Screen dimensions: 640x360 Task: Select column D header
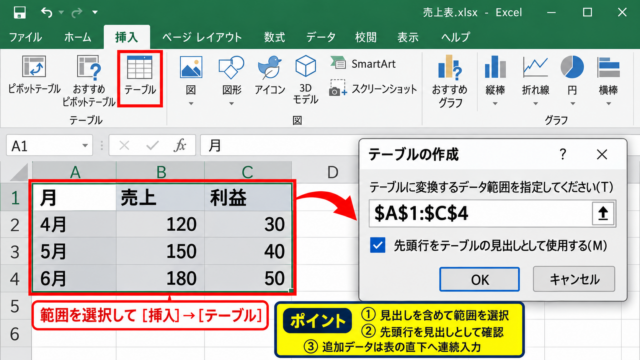click(x=333, y=172)
